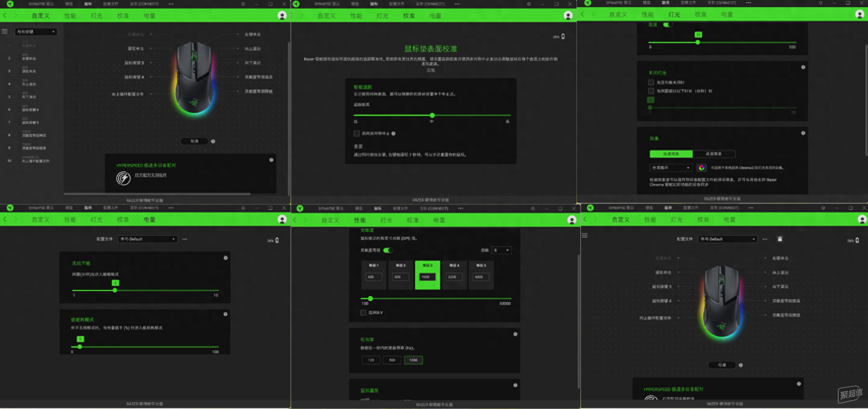Click the hamburger icon beside the 所有按键 dropdown

click(x=5, y=32)
